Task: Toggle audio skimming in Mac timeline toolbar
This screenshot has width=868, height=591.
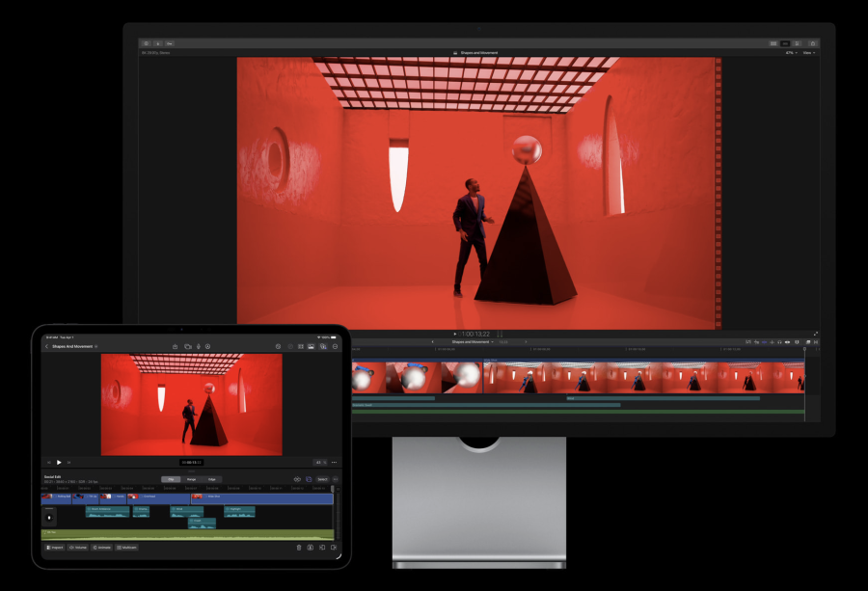Action: (779, 340)
